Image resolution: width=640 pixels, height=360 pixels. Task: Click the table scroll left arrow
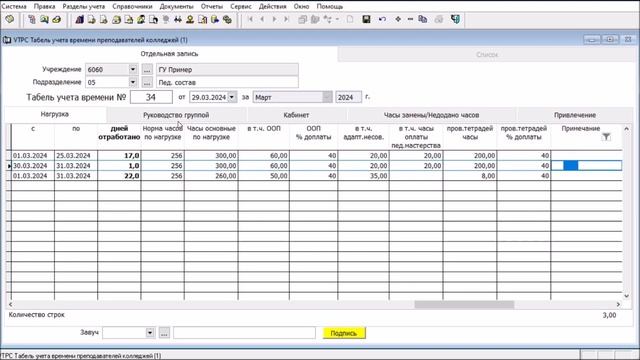pos(10,304)
